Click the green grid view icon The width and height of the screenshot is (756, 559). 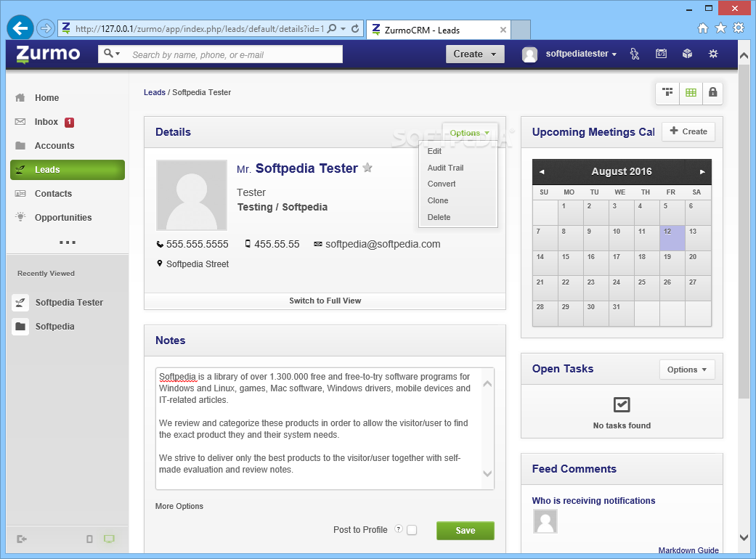pos(691,92)
